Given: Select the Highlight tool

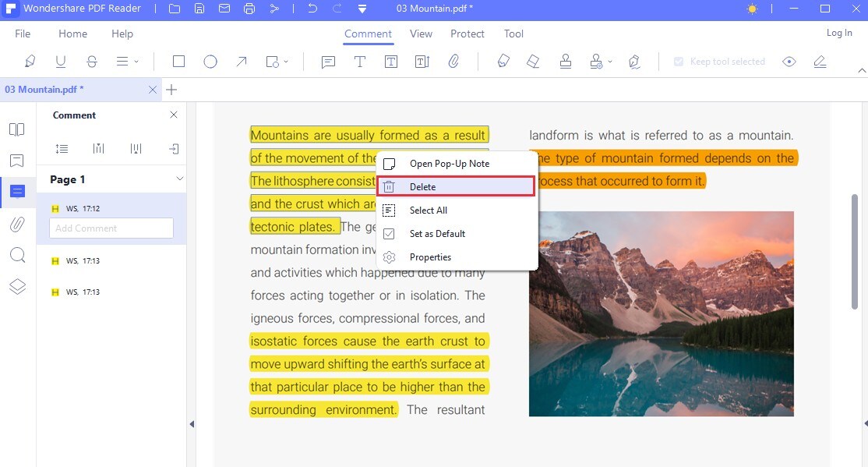Looking at the screenshot, I should pyautogui.click(x=30, y=61).
